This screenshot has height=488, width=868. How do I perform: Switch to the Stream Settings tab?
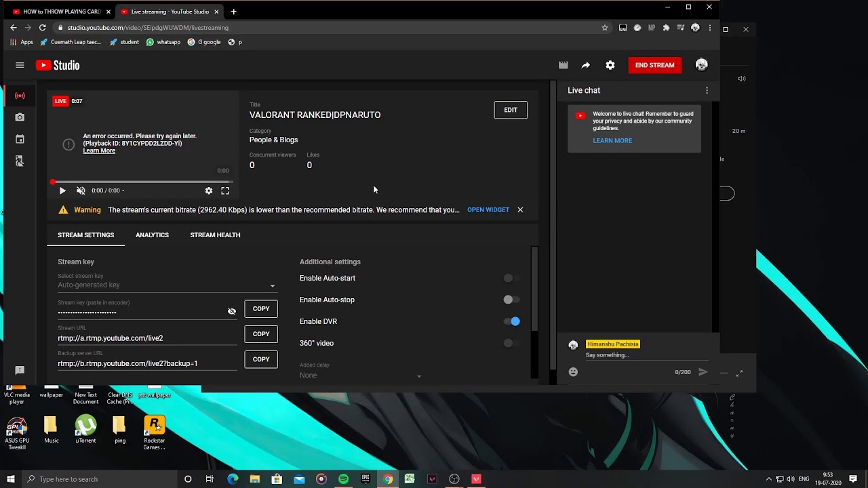[x=86, y=235]
